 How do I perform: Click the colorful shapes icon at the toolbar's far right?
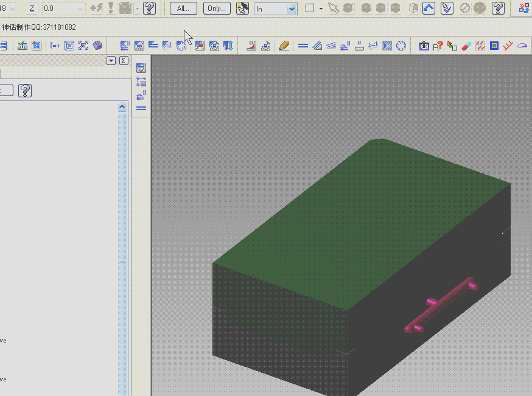click(x=525, y=8)
